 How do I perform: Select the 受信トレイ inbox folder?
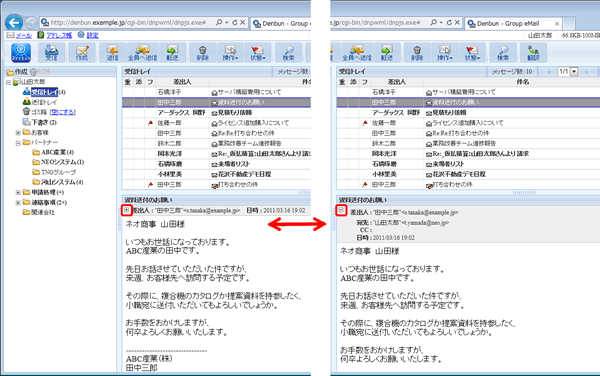tap(44, 92)
